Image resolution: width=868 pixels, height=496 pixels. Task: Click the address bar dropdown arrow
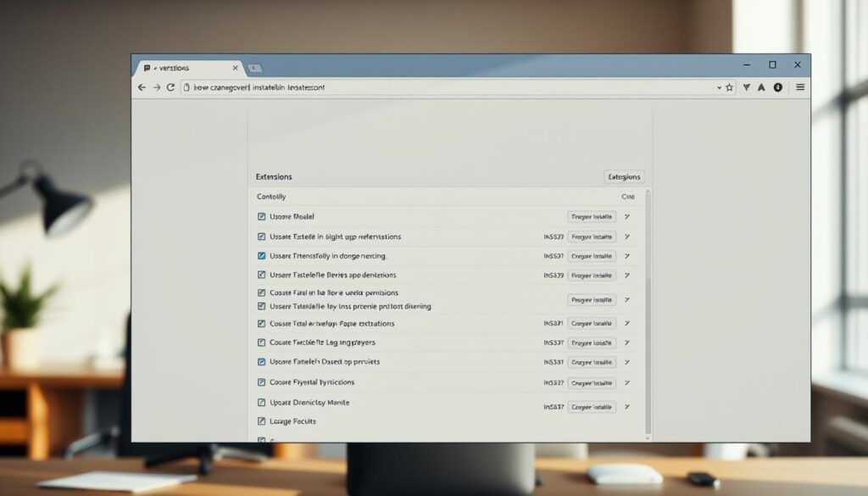point(719,87)
